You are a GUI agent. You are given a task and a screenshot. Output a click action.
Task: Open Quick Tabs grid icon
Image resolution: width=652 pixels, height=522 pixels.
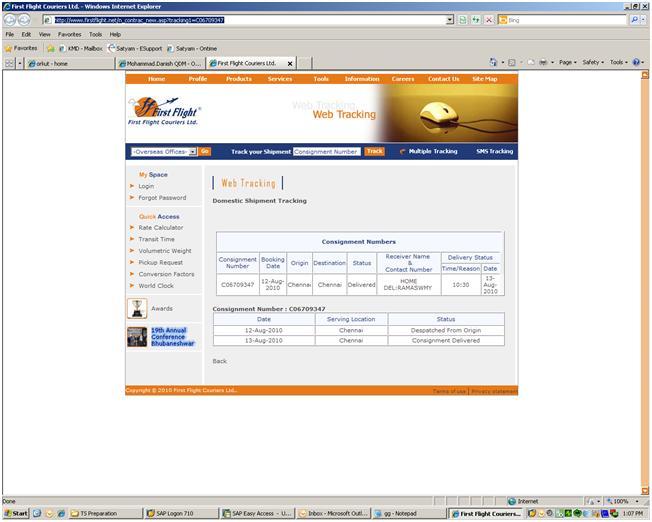pos(9,63)
